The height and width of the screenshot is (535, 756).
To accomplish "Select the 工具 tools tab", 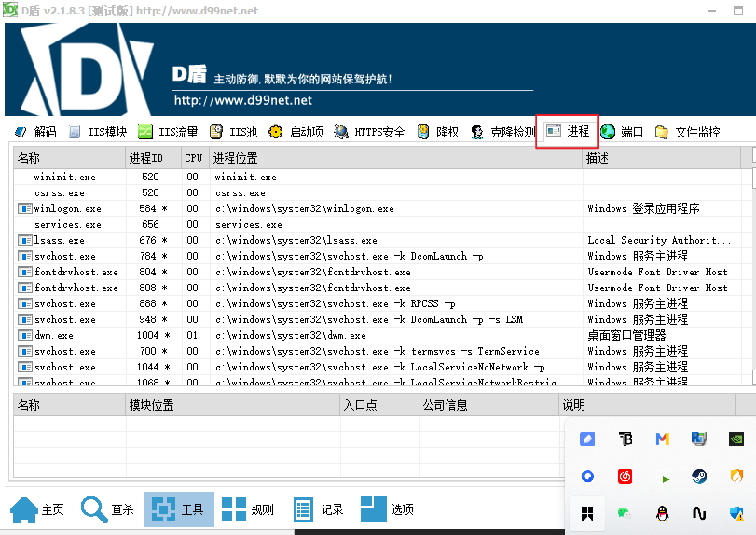I will coord(179,509).
